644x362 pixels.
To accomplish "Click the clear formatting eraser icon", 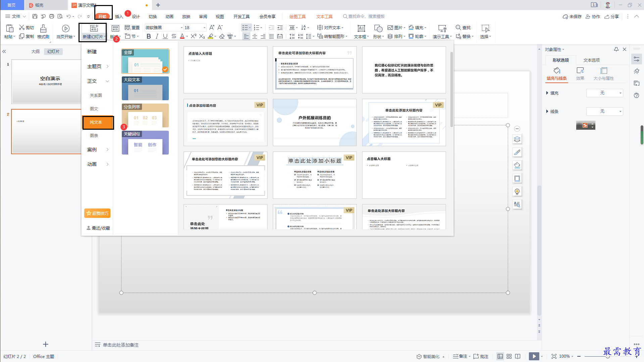I will [x=222, y=36].
